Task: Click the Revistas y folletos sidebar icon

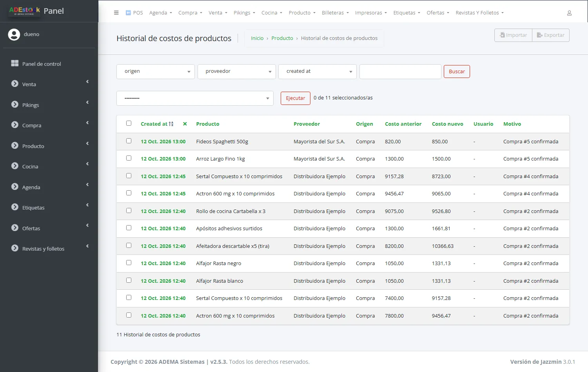Action: tap(15, 248)
